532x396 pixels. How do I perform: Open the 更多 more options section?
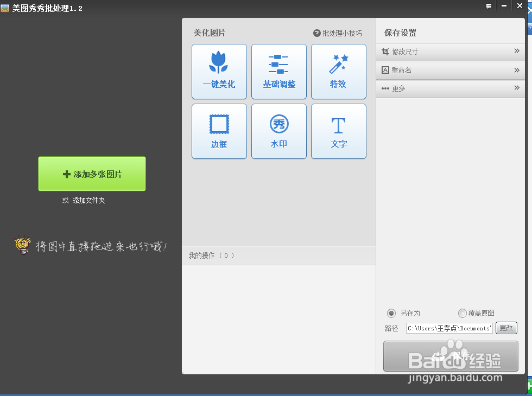450,88
